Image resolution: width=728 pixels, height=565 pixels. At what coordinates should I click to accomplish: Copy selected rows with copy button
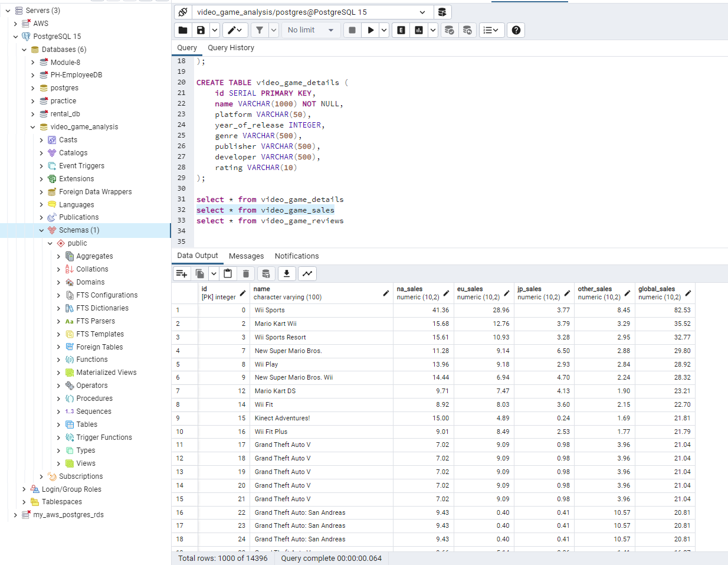(x=199, y=273)
